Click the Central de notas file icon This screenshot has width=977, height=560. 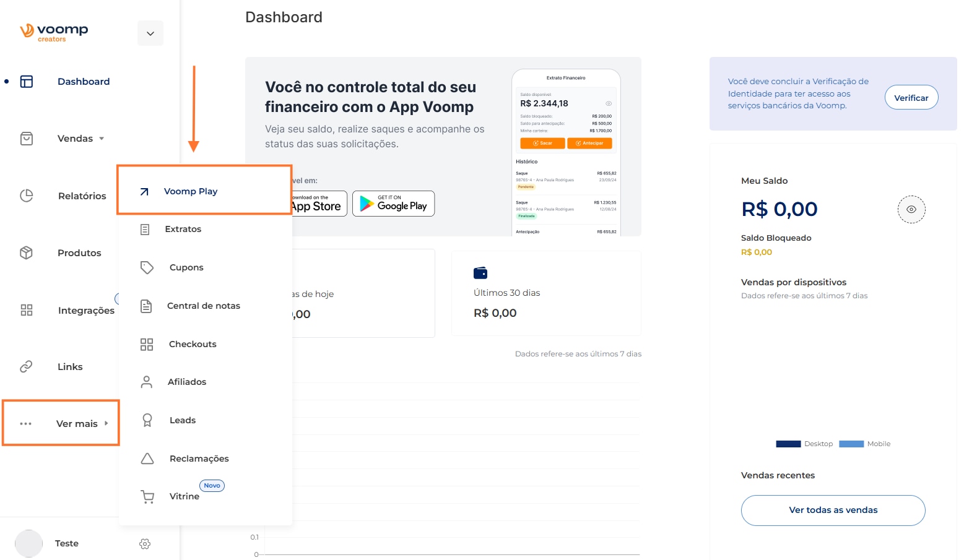(x=146, y=306)
